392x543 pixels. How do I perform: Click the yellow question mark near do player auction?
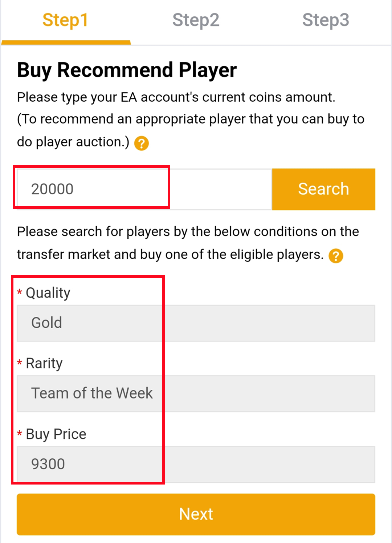(x=141, y=143)
